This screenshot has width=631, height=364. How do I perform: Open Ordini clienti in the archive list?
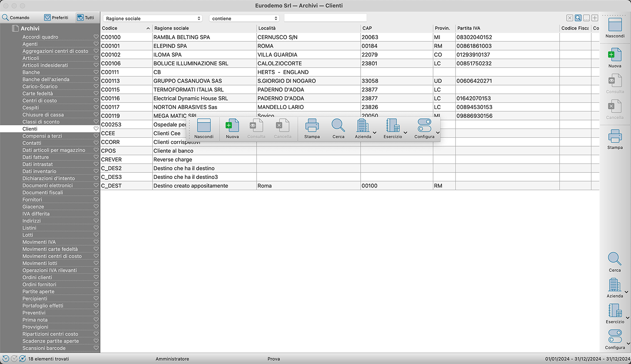(x=37, y=277)
